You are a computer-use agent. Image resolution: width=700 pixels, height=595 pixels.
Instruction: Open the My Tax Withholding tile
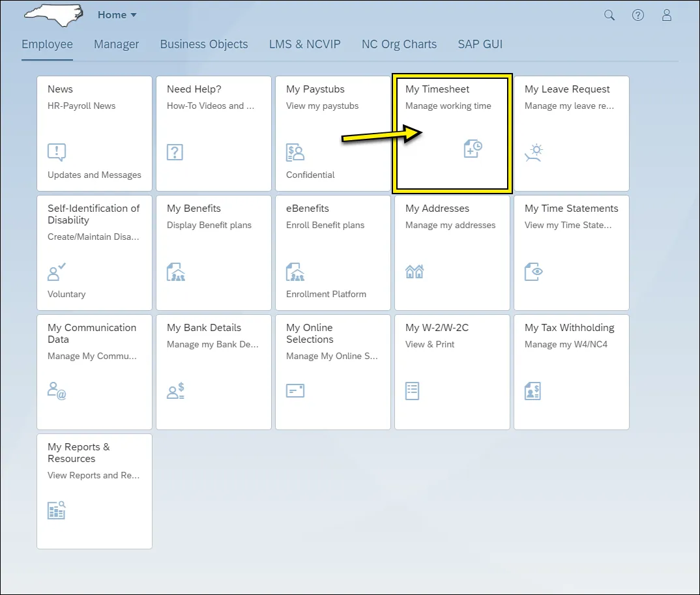[x=571, y=371]
